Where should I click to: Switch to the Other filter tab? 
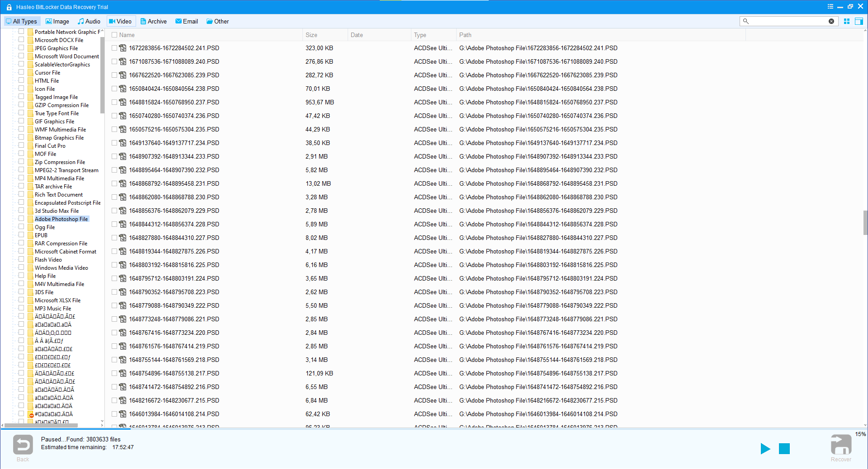tap(218, 21)
